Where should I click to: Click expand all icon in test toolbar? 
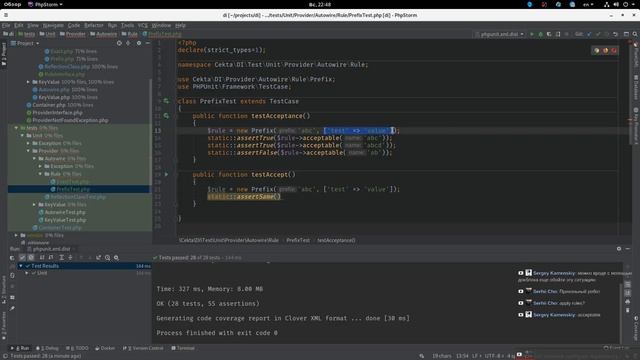click(61, 258)
